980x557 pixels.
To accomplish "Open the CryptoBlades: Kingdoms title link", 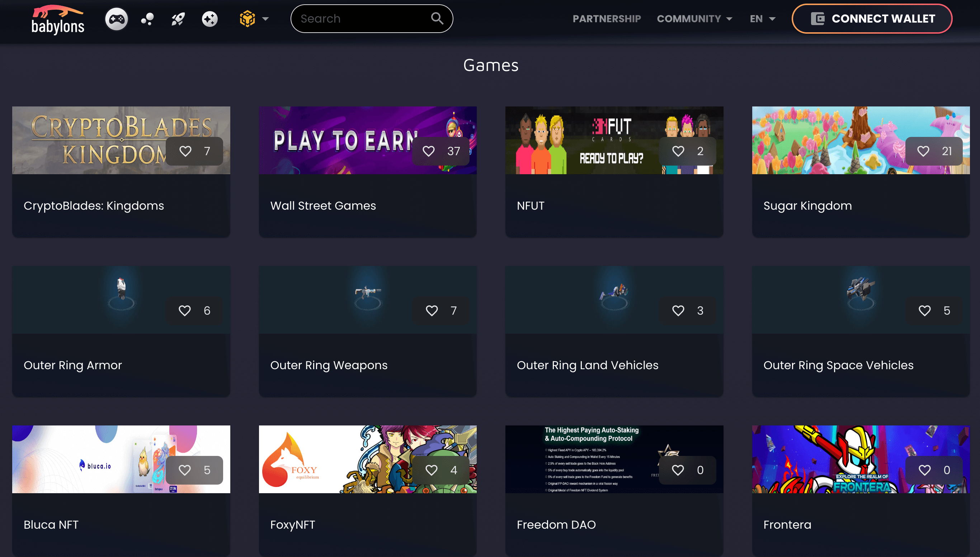I will [x=94, y=206].
